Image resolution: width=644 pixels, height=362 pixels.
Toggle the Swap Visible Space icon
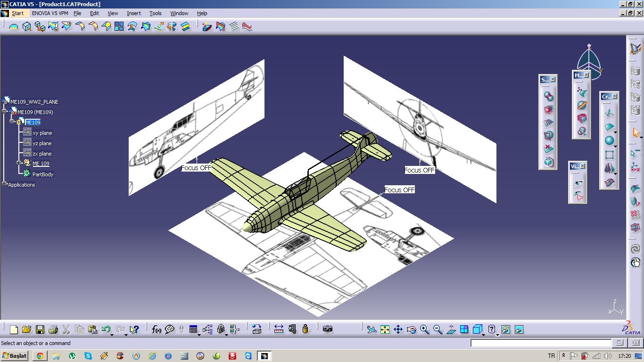pos(519,329)
